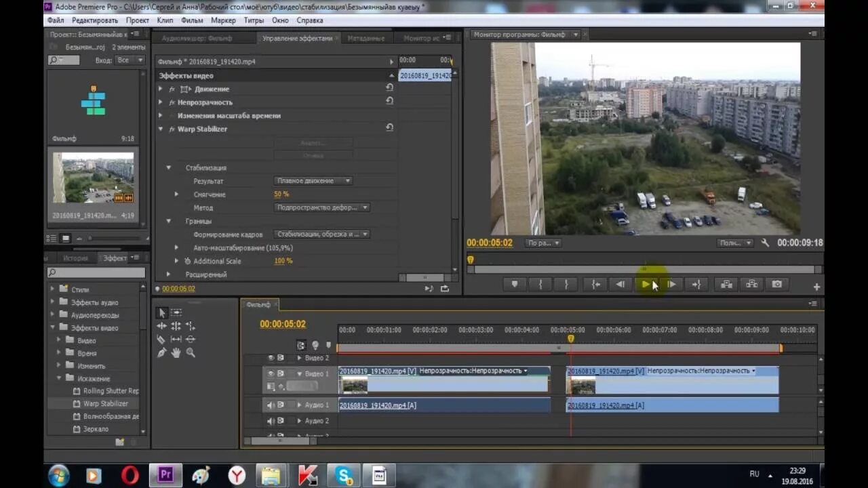Reset the Непрозрачность effect
Image resolution: width=868 pixels, height=488 pixels.
pos(389,102)
